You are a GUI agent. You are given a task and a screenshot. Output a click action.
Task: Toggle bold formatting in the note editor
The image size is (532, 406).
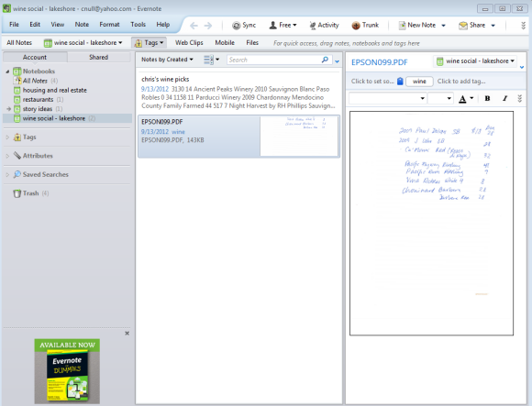487,98
